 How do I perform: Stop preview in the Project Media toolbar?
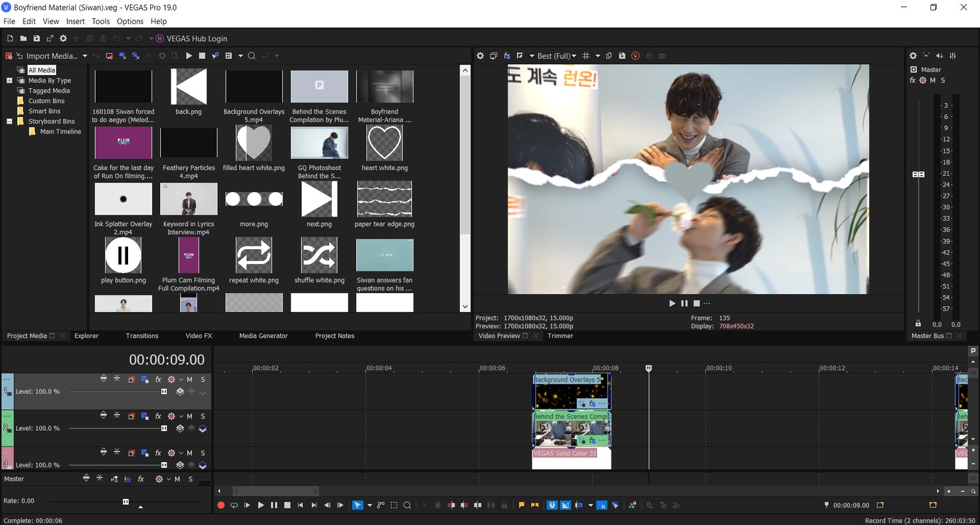pos(202,56)
